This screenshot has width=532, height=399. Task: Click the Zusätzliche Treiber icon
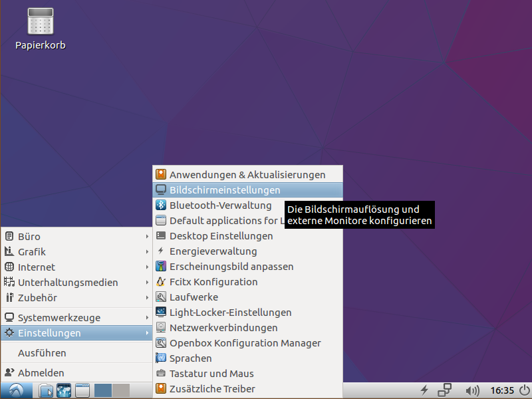161,388
